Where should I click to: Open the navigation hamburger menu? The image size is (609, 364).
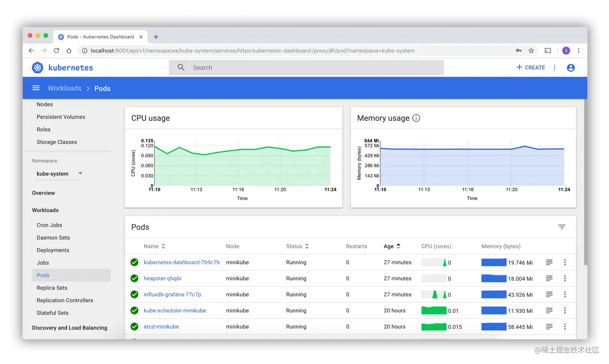click(x=36, y=88)
